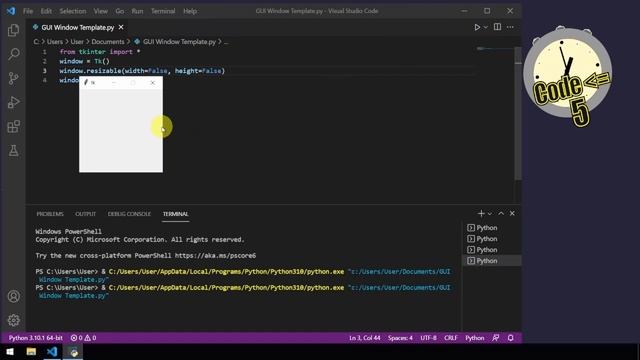Screen dimensions: 640x360
Task: Split the editor to the right
Action: pos(497,27)
